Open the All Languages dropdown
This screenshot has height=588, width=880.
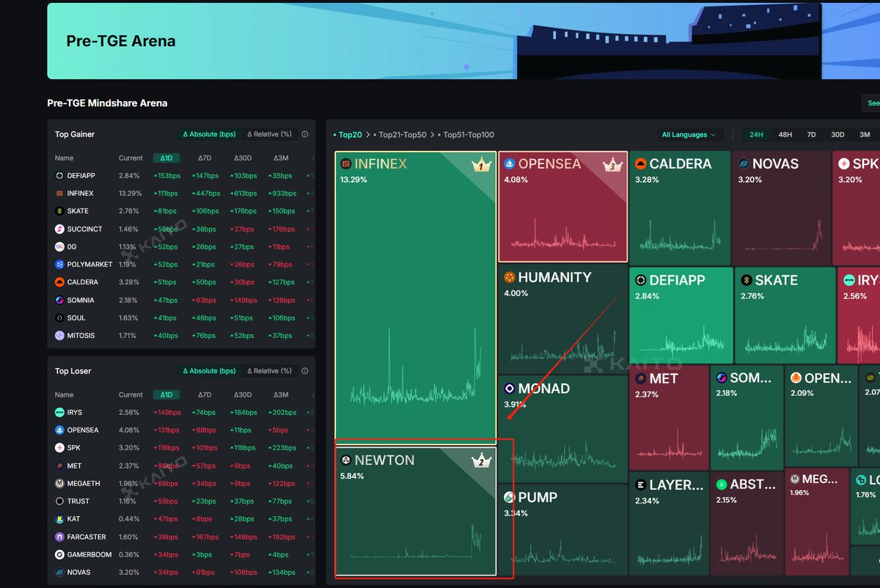click(690, 135)
